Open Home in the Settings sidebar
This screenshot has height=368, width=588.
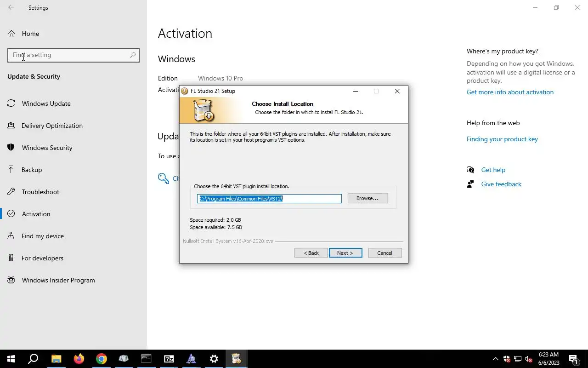pyautogui.click(x=73, y=34)
